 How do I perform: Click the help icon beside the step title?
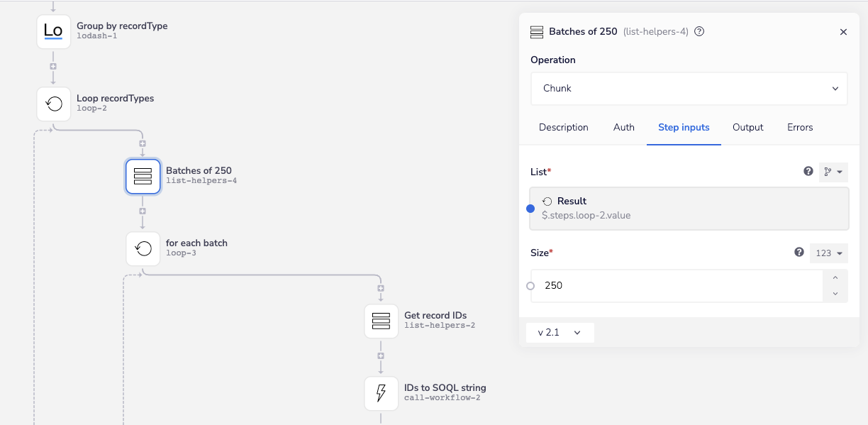click(x=699, y=32)
